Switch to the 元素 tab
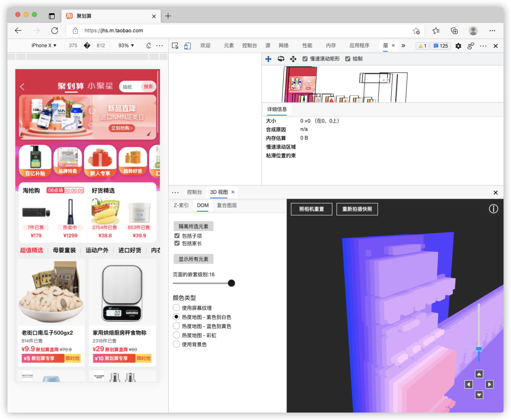This screenshot has height=420, width=511. point(229,46)
